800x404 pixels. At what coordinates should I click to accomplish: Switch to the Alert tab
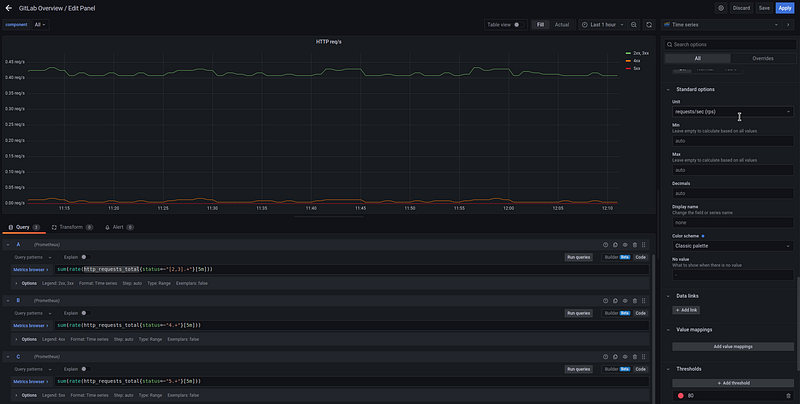119,227
